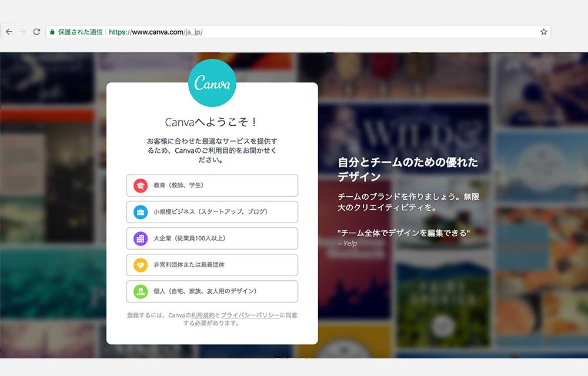
Task: Click the – Yelp attribution text
Action: (348, 243)
